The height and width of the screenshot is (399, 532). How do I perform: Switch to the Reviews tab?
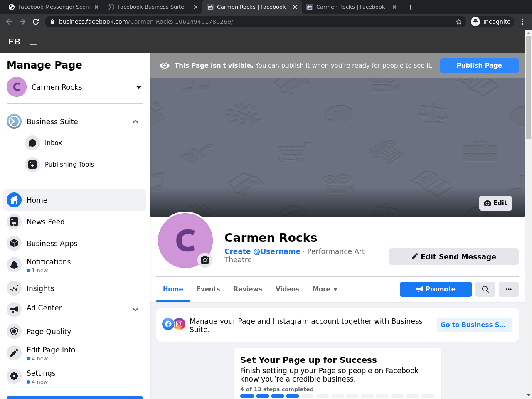[248, 289]
